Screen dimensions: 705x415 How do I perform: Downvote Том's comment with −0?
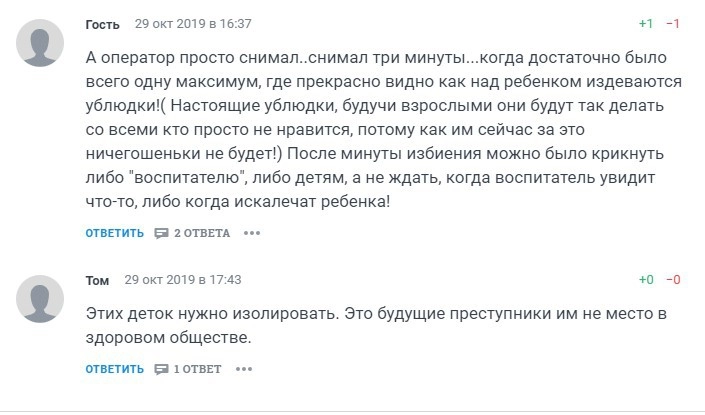673,279
